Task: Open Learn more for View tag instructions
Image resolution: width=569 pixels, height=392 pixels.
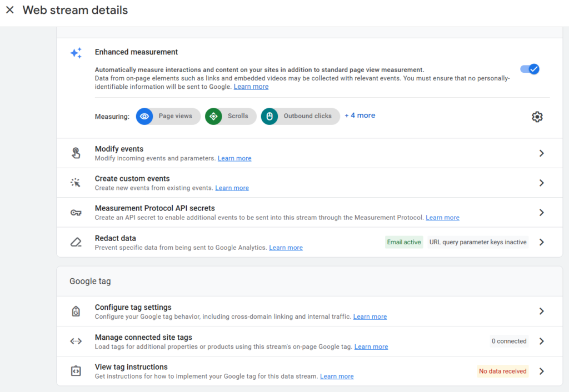Action: [337, 376]
